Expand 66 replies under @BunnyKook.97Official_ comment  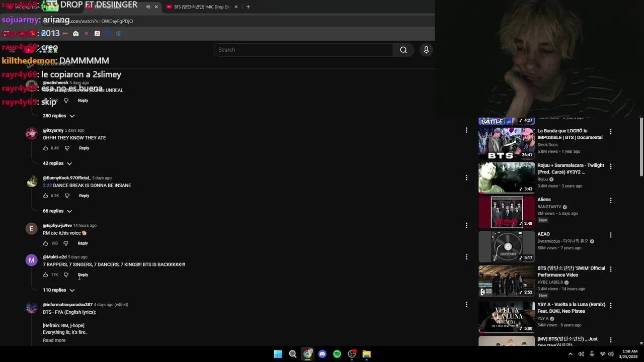(x=57, y=211)
